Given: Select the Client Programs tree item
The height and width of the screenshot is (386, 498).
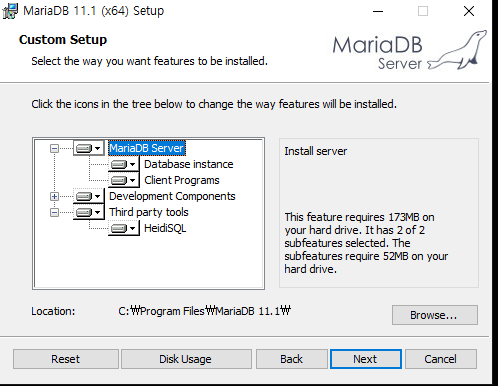Looking at the screenshot, I should [x=182, y=180].
